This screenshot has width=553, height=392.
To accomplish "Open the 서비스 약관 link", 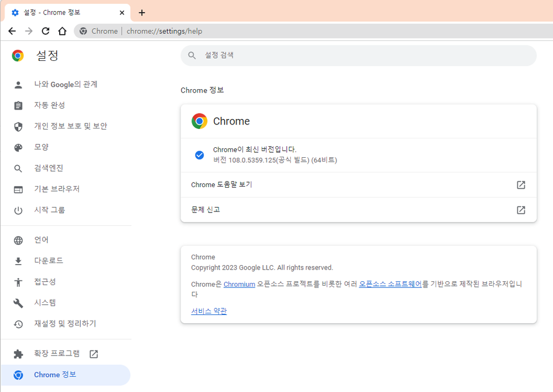I will [x=209, y=311].
